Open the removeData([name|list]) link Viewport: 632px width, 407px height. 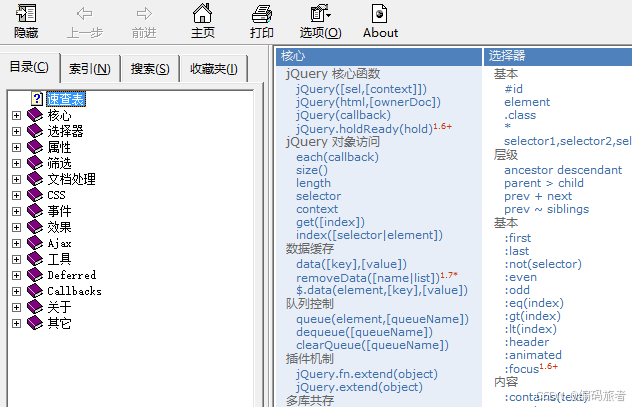pos(368,278)
